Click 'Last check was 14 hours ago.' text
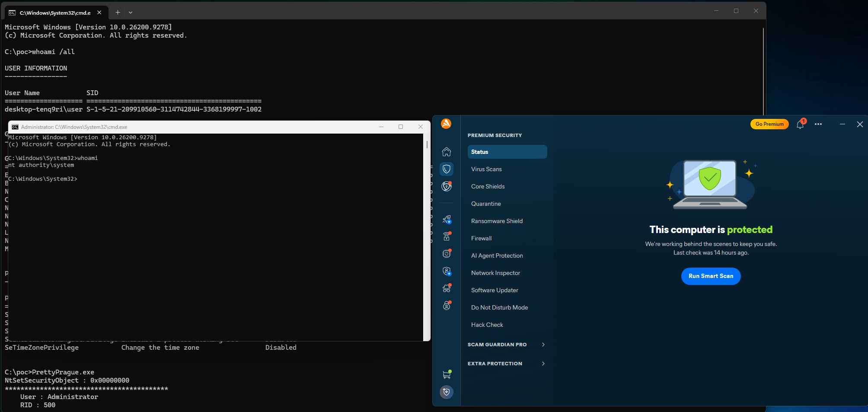 click(x=711, y=253)
